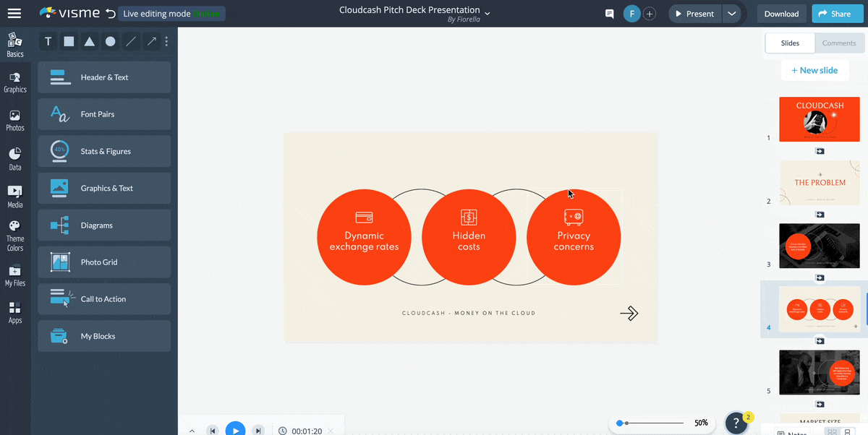Screen dimensions: 868x435
Task: Open the Media panel
Action: pos(15,195)
